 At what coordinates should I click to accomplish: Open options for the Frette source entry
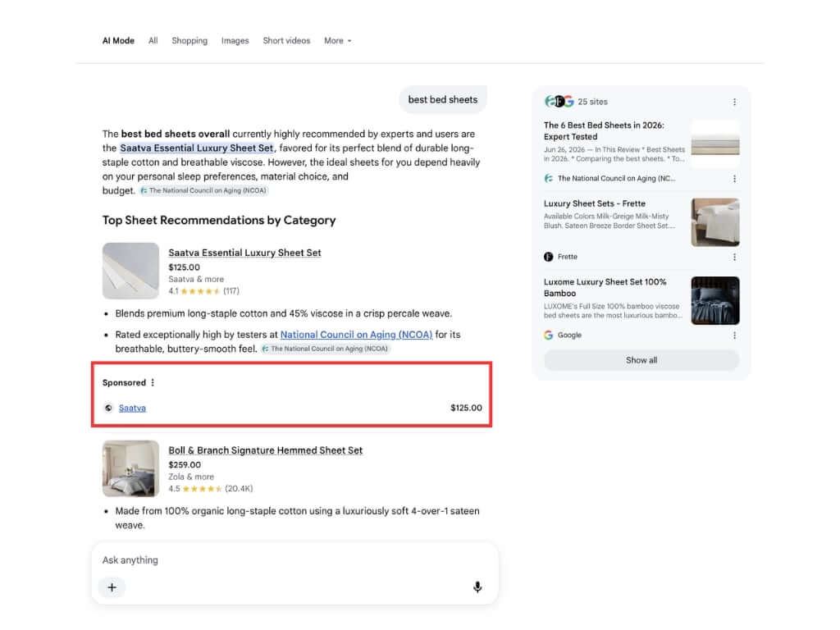734,257
